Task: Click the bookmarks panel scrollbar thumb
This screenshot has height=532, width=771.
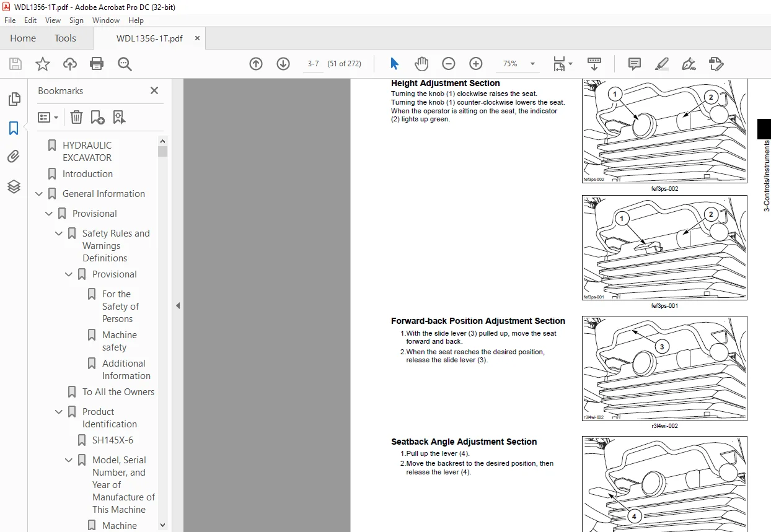Action: click(x=162, y=151)
